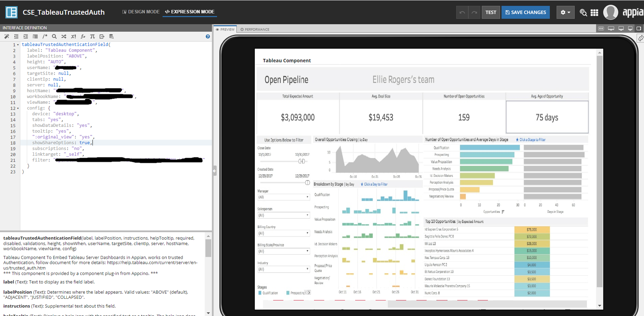Click the preview pane vertical scrollbar
This screenshot has height=316, width=644.
600,171
